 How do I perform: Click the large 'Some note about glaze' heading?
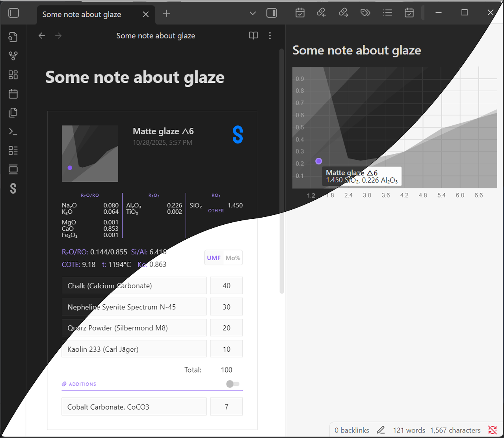pos(135,77)
